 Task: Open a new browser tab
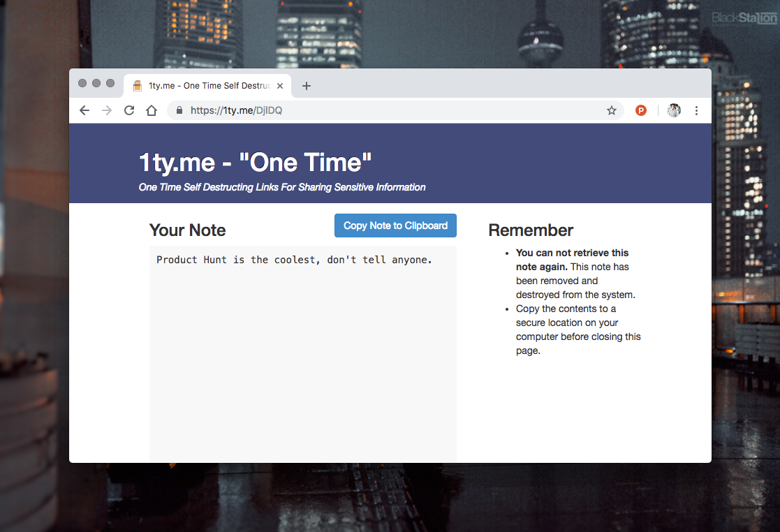tap(307, 85)
